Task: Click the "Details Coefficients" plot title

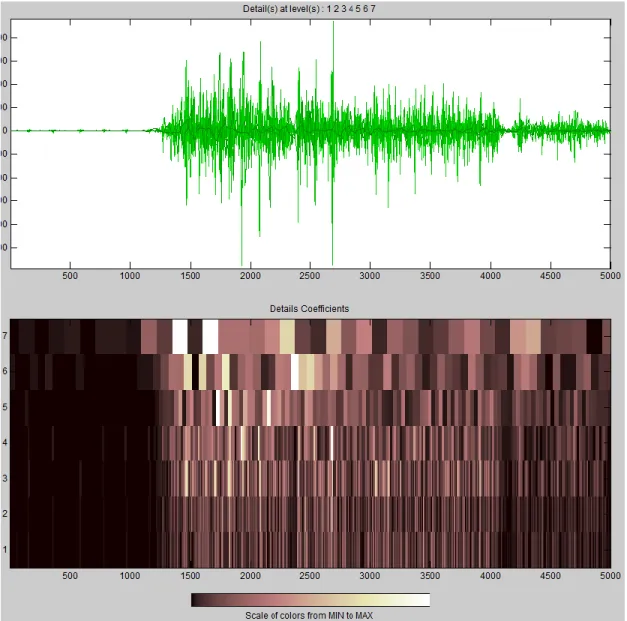Action: click(x=309, y=309)
